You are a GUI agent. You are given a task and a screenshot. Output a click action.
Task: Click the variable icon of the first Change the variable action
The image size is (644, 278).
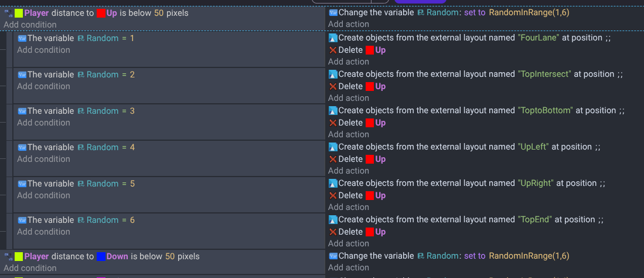[333, 12]
